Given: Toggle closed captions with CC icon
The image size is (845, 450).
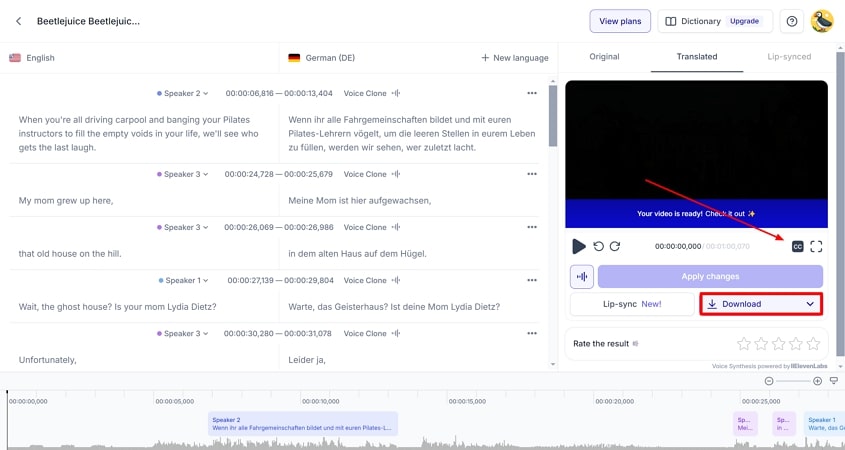Looking at the screenshot, I should click(x=798, y=246).
